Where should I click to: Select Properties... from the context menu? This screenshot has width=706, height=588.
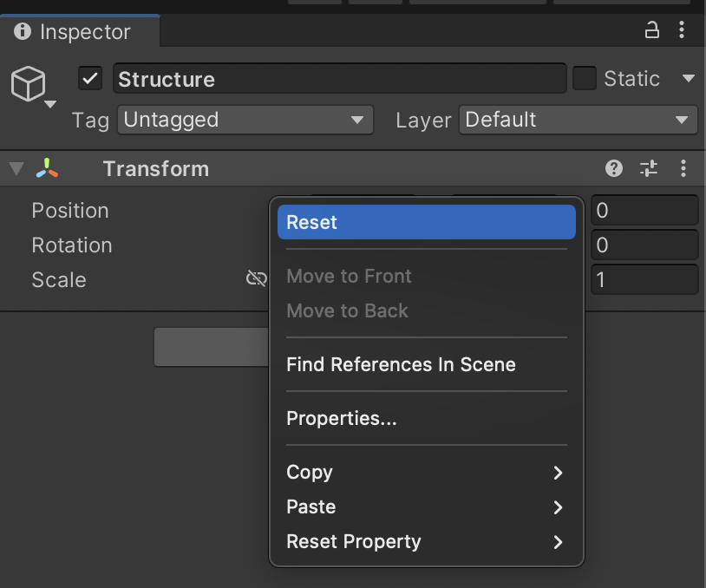coord(342,419)
